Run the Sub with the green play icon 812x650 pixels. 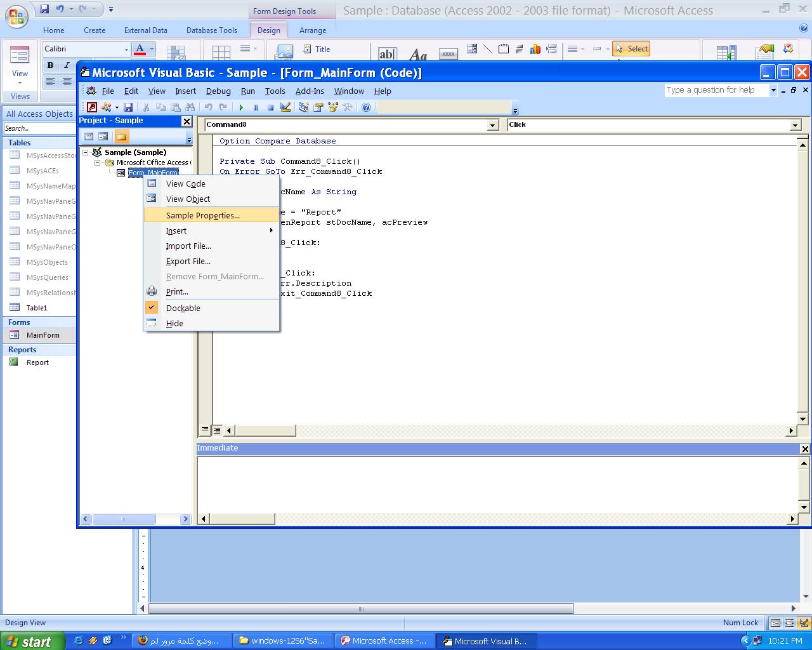pyautogui.click(x=241, y=108)
